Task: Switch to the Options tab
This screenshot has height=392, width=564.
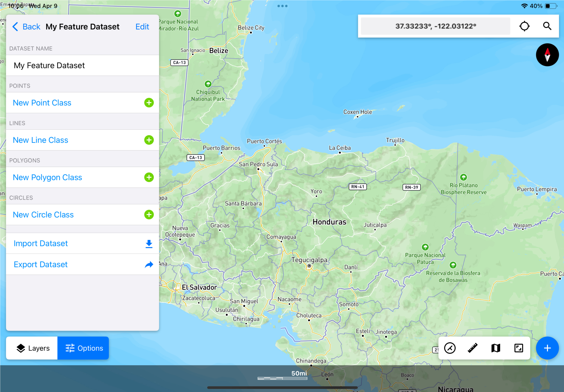Action: click(x=83, y=348)
